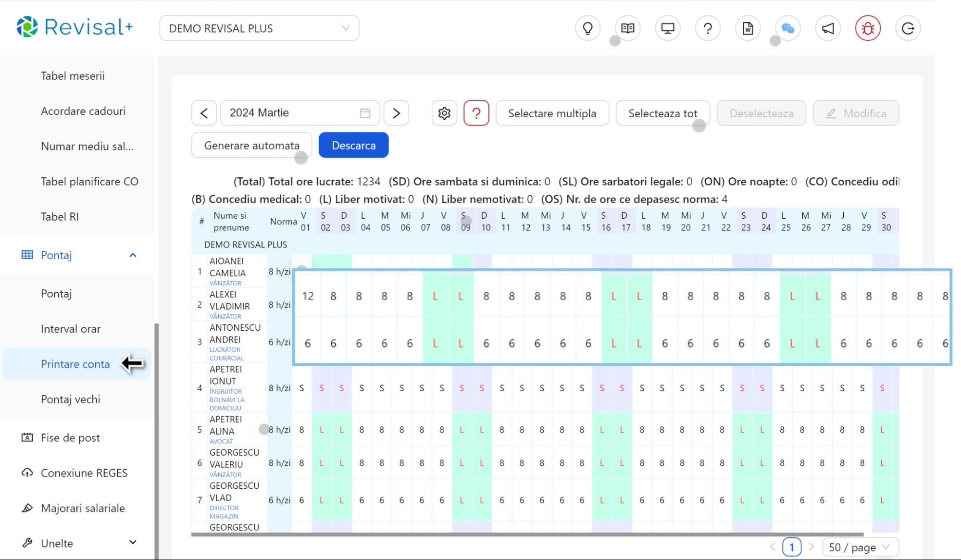Click the megaphone announcements icon
This screenshot has height=560, width=961.
coord(828,28)
